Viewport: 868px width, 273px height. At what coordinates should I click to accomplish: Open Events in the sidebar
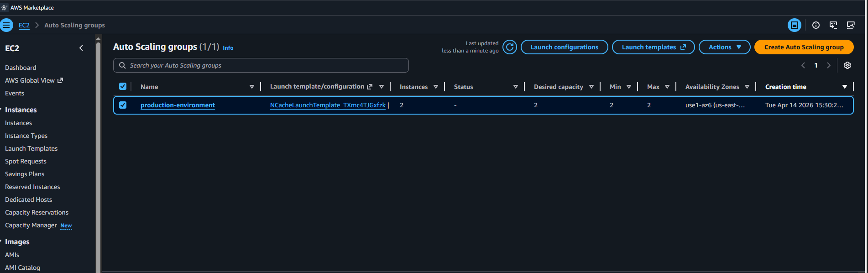tap(15, 93)
